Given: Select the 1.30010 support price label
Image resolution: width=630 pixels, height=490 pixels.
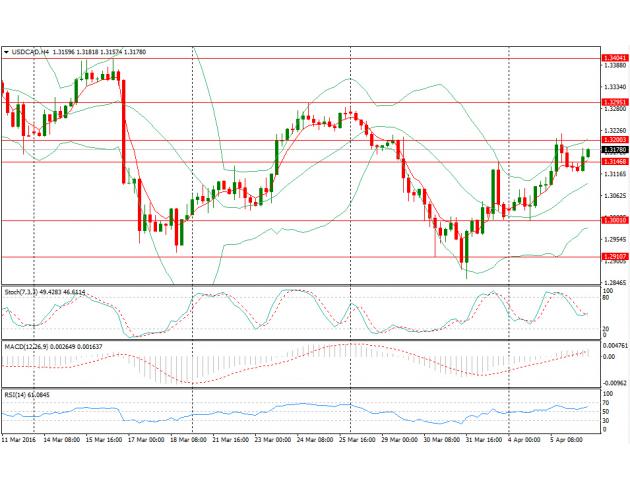Looking at the screenshot, I should (x=615, y=220).
